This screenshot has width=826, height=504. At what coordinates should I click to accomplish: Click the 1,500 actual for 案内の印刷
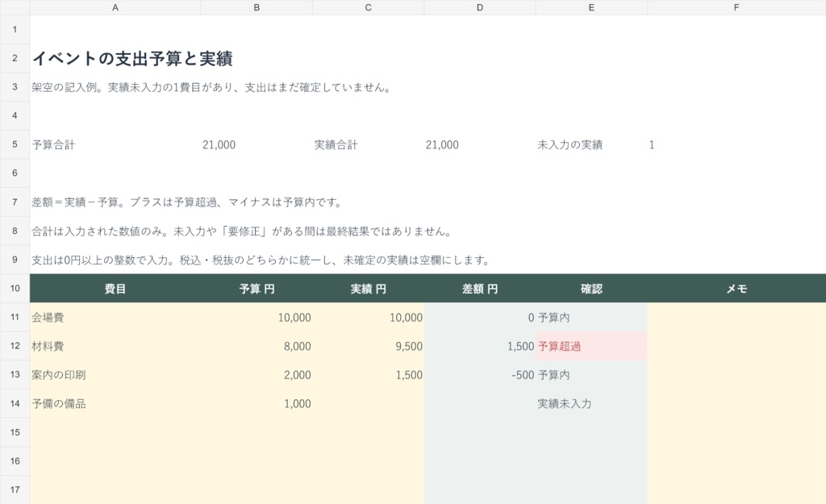(368, 374)
